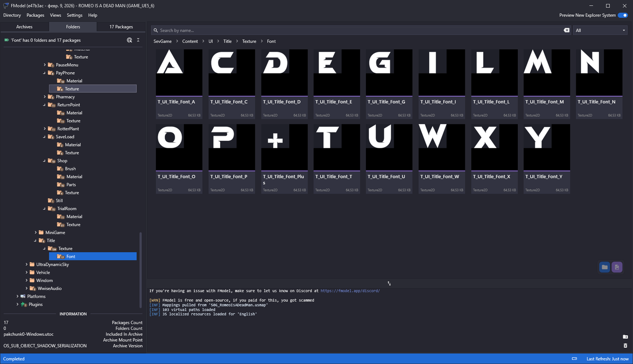
Task: Click the Vehicle folder icon
Action: point(32,272)
